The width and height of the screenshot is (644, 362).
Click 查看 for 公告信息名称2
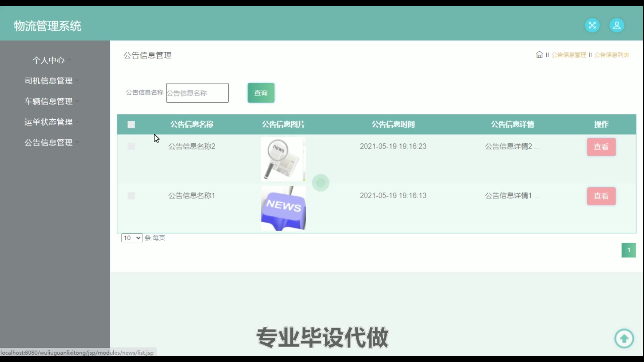601,147
